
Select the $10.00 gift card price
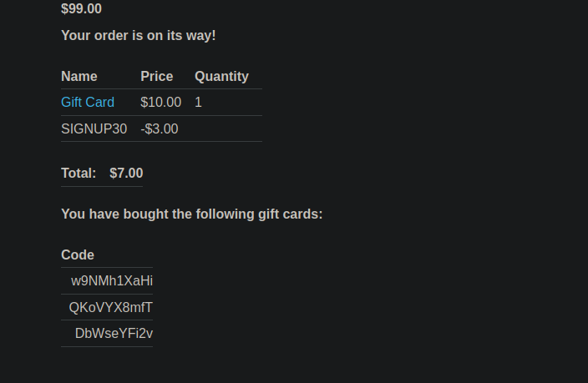pyautogui.click(x=160, y=102)
